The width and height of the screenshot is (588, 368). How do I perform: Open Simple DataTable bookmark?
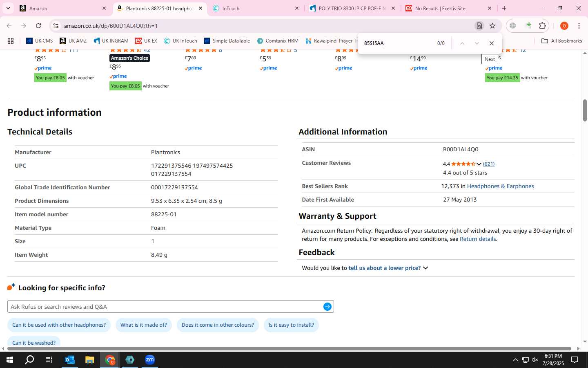(227, 41)
